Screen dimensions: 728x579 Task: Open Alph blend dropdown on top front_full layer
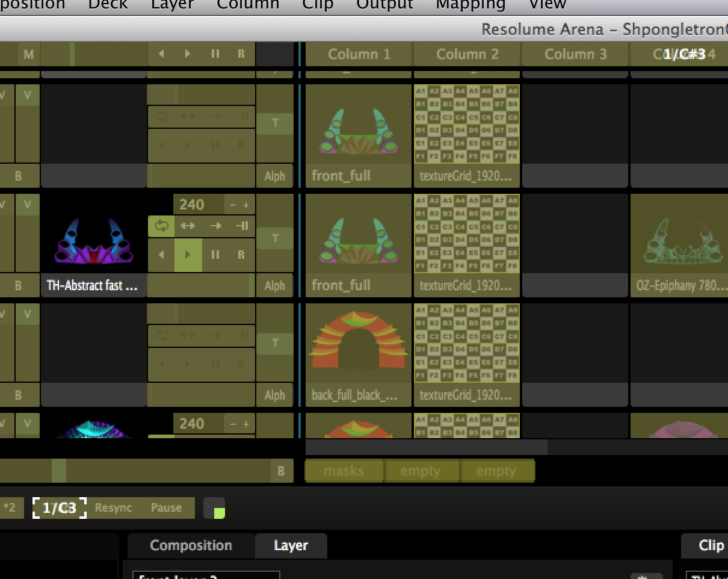[x=275, y=176]
